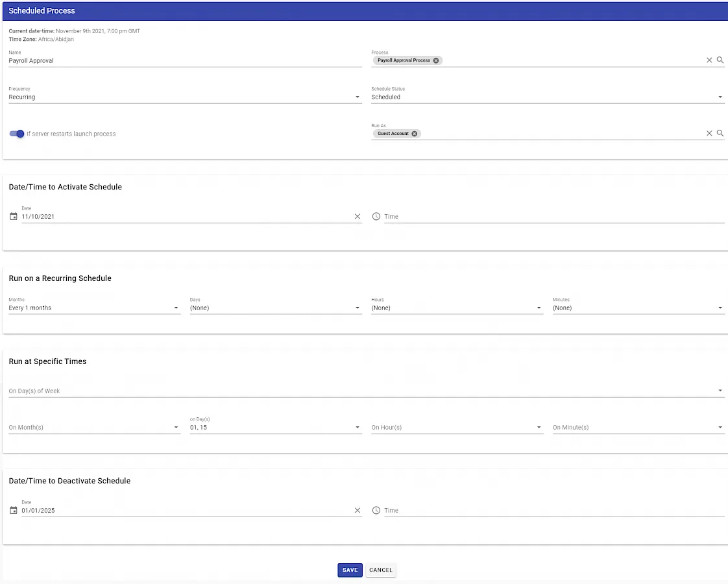Open calendar for deactivate date
Screen dimensions: 728x584
[14, 510]
